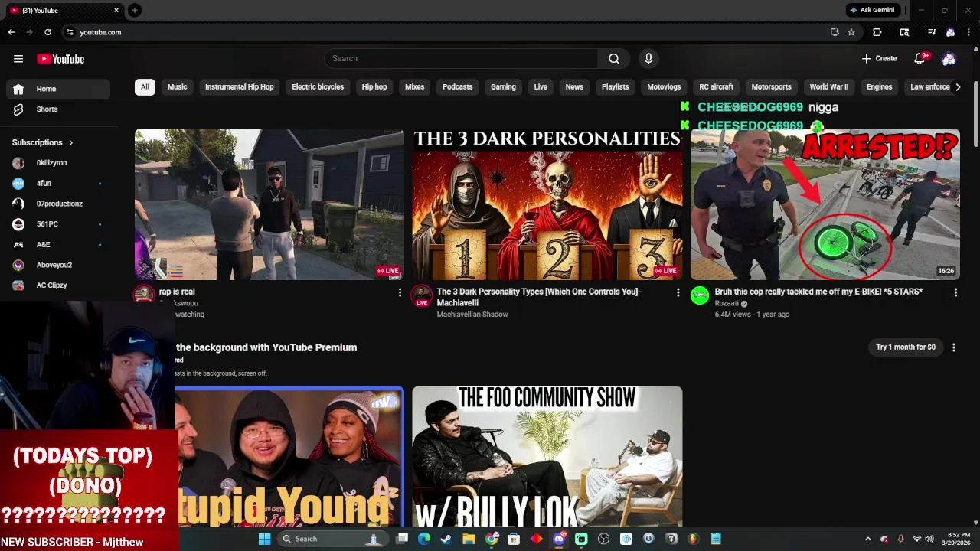Viewport: 980px width, 551px height.
Task: Click the Rozaati channel avatar
Action: click(x=700, y=295)
